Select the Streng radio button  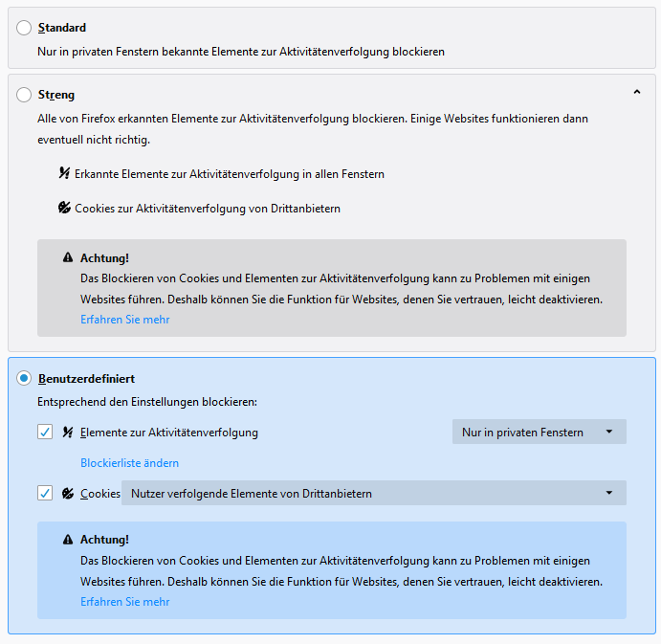click(24, 95)
